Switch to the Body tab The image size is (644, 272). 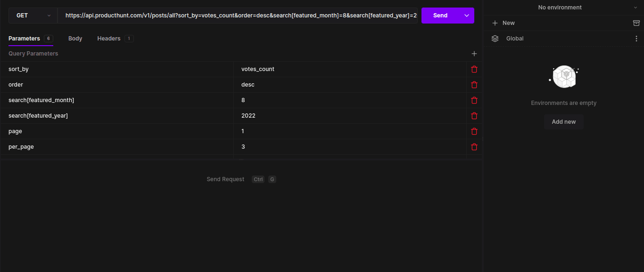75,39
